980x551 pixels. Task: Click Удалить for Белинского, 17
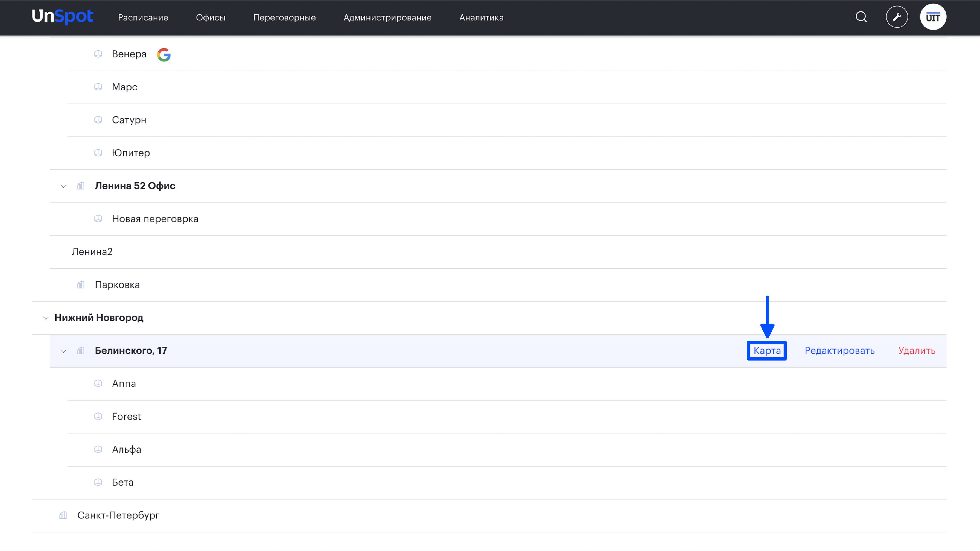pyautogui.click(x=917, y=351)
